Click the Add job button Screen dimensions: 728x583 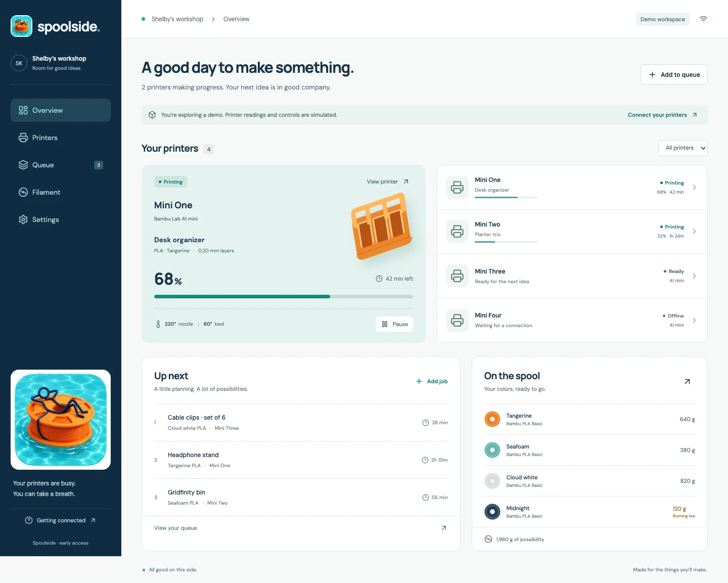pyautogui.click(x=432, y=381)
